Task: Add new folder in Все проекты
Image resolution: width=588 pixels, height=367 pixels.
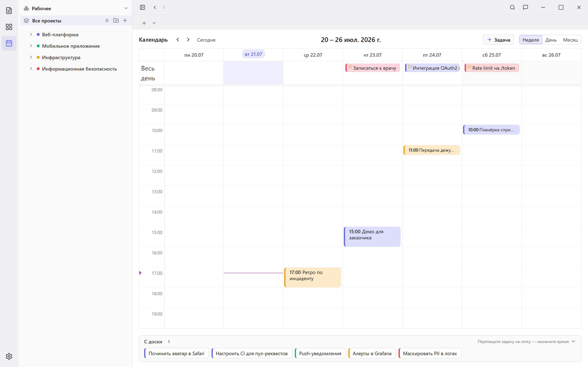Action: [116, 20]
